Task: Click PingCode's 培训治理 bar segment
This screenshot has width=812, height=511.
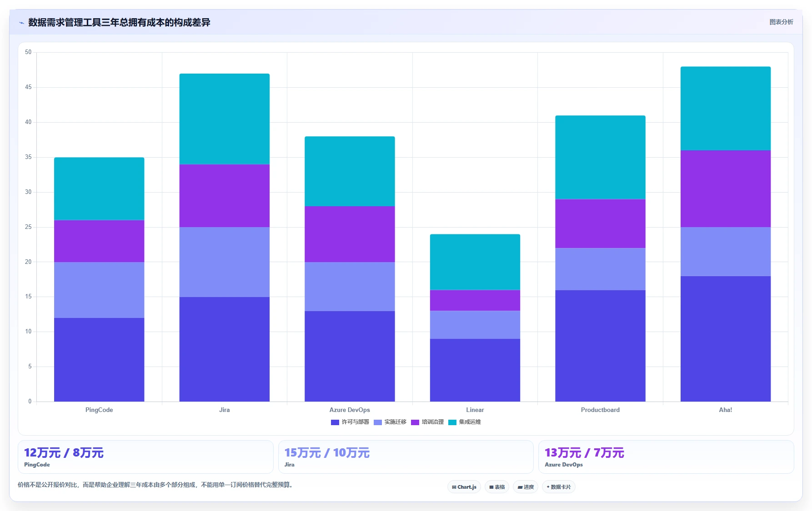Action: [x=99, y=241]
